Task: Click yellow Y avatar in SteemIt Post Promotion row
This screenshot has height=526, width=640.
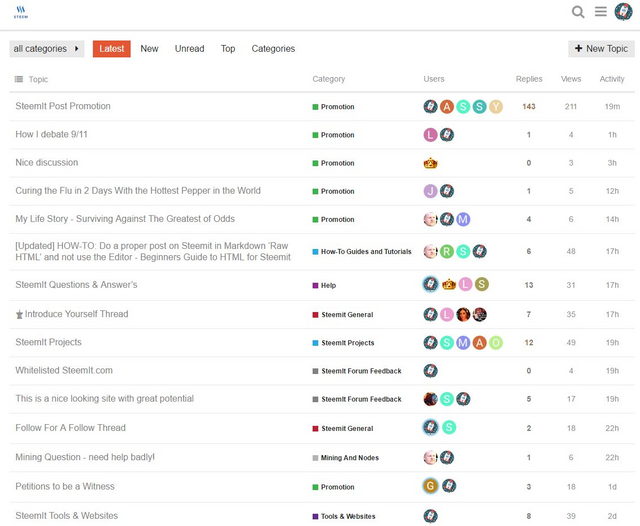Action: tap(496, 107)
